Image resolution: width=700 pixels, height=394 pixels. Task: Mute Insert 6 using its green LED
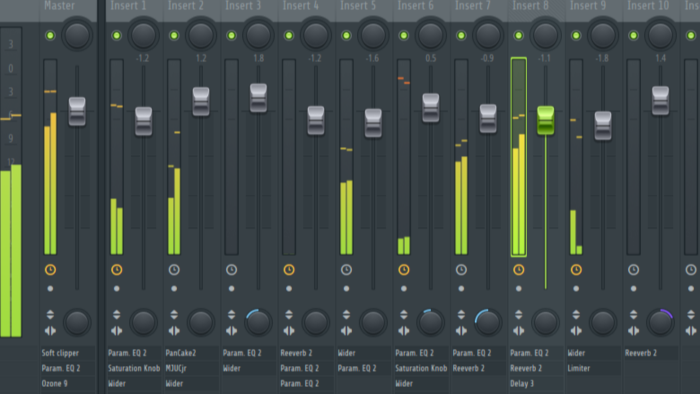coord(404,35)
